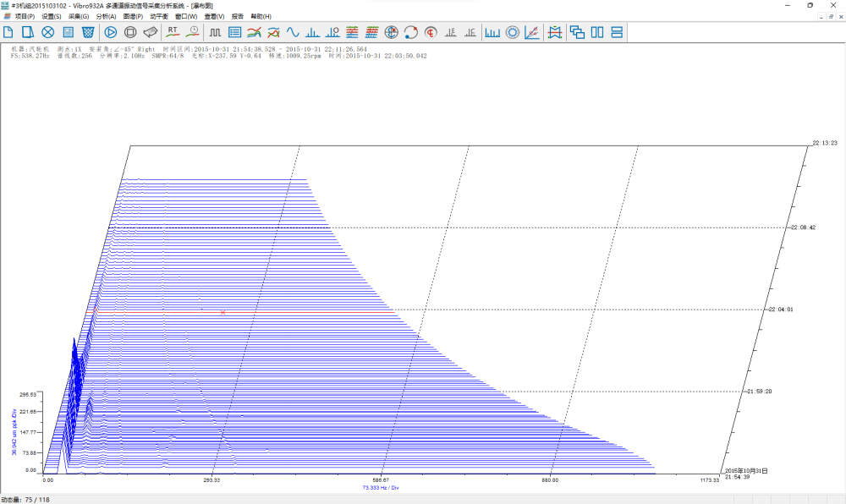Open the 设置(S) menu
846x504 pixels.
tap(52, 17)
